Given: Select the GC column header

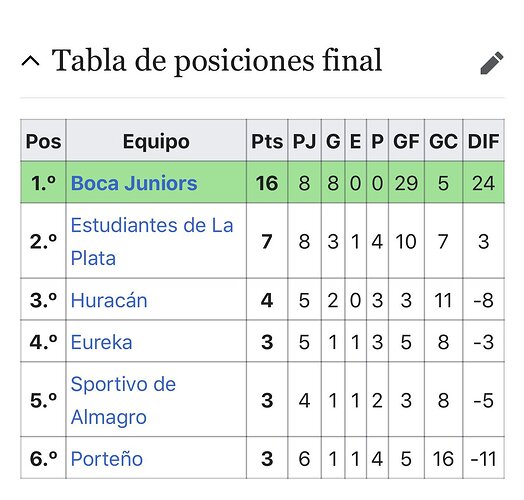Looking at the screenshot, I should point(443,141).
